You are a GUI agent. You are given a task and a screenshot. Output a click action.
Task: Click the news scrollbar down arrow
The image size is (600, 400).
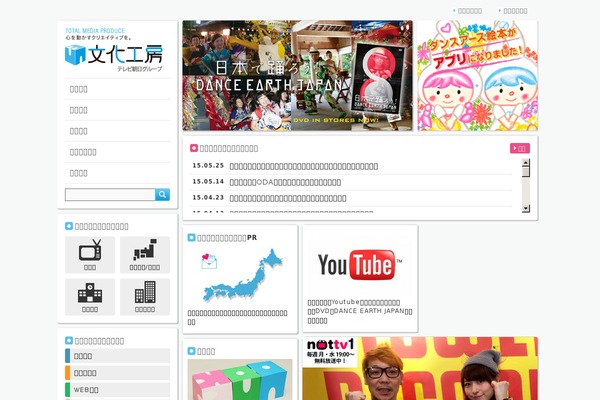tap(526, 208)
